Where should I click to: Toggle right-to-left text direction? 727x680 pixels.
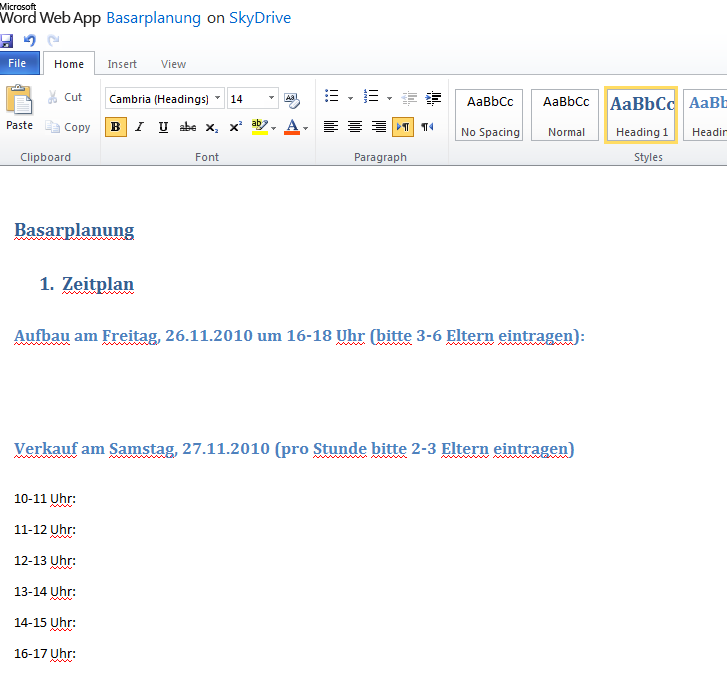[x=427, y=127]
